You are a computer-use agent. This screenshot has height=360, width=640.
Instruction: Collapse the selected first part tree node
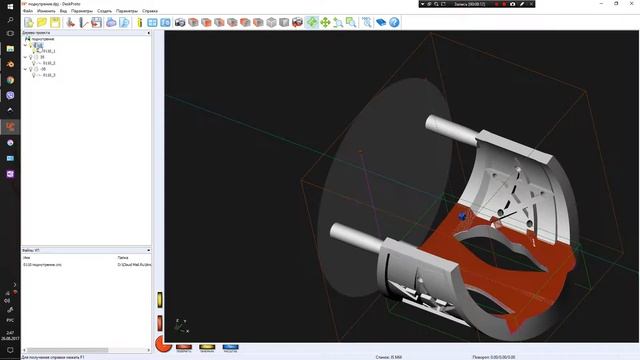(x=25, y=45)
